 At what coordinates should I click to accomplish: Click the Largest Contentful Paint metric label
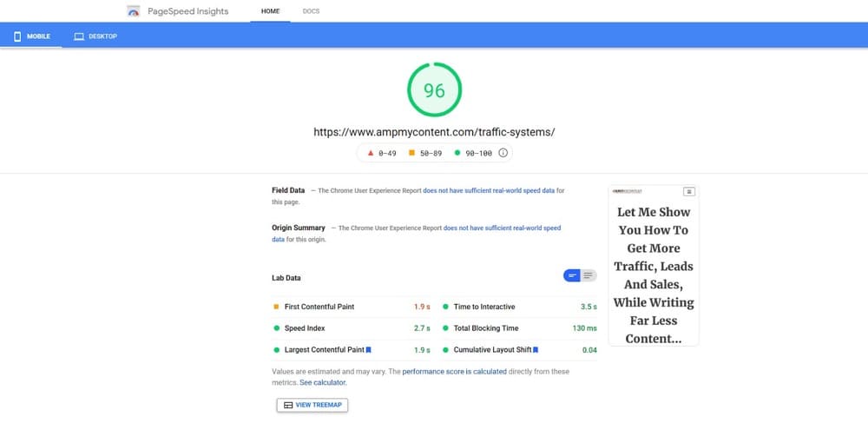click(x=325, y=350)
